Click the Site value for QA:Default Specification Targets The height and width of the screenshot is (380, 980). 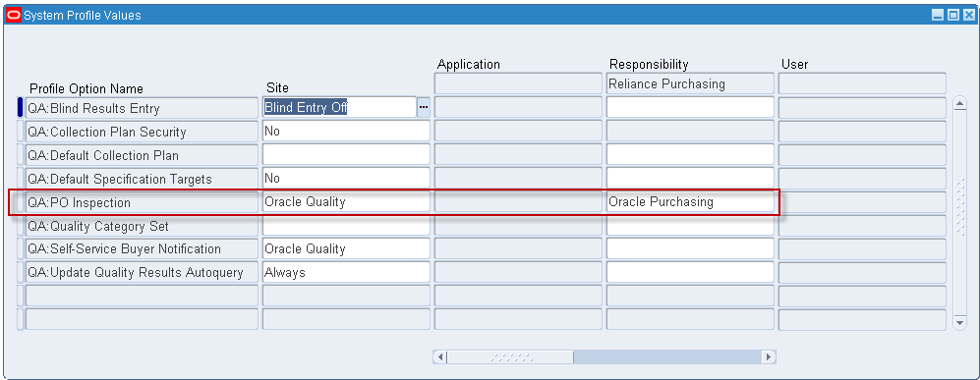click(x=346, y=179)
